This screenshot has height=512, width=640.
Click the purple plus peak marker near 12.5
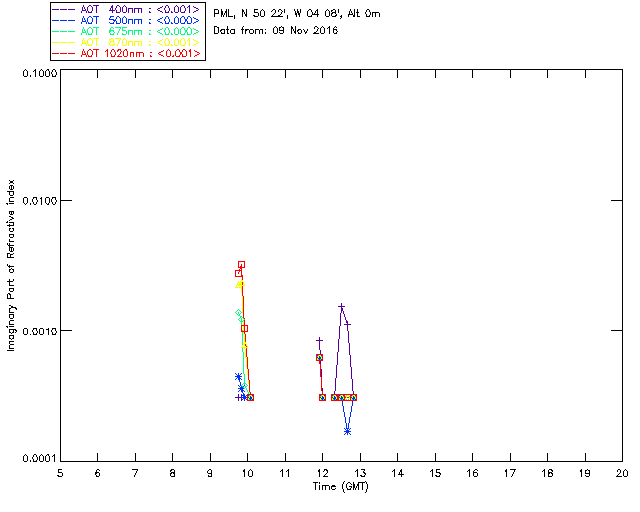click(x=342, y=306)
